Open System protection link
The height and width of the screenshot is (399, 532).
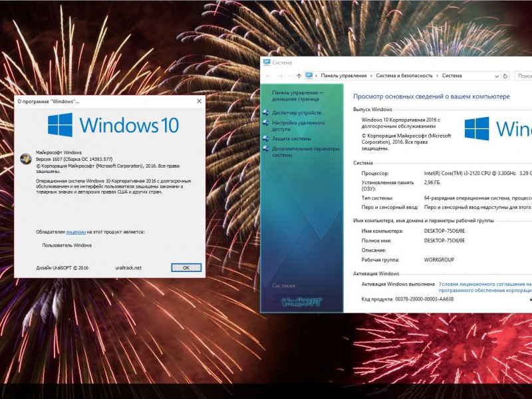(291, 138)
